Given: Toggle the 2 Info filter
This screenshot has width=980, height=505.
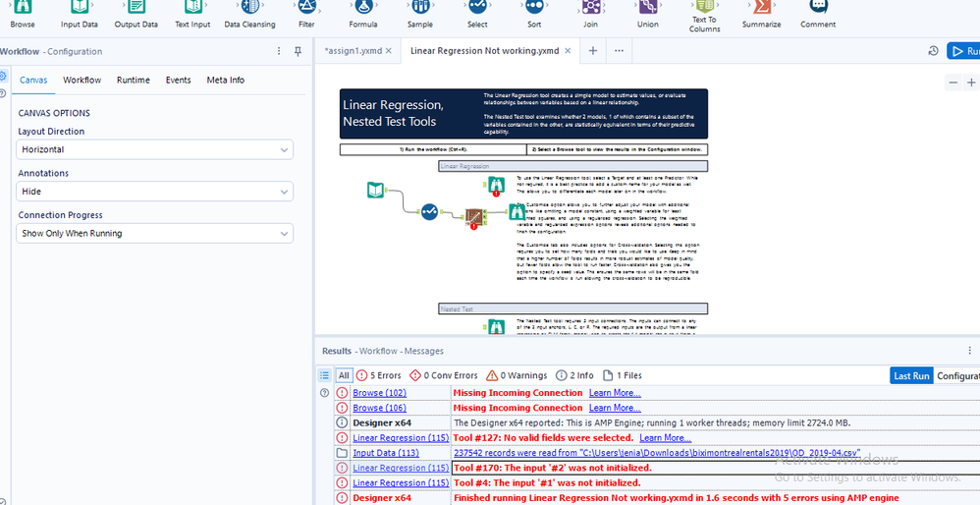Looking at the screenshot, I should click(574, 375).
